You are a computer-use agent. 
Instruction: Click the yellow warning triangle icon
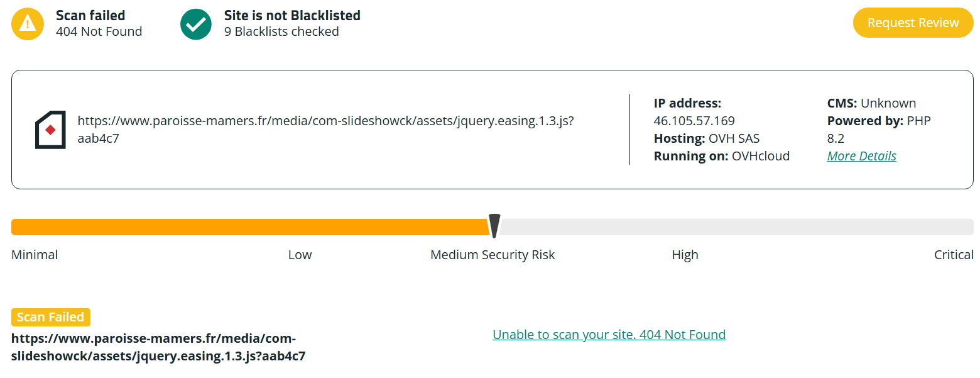[28, 24]
